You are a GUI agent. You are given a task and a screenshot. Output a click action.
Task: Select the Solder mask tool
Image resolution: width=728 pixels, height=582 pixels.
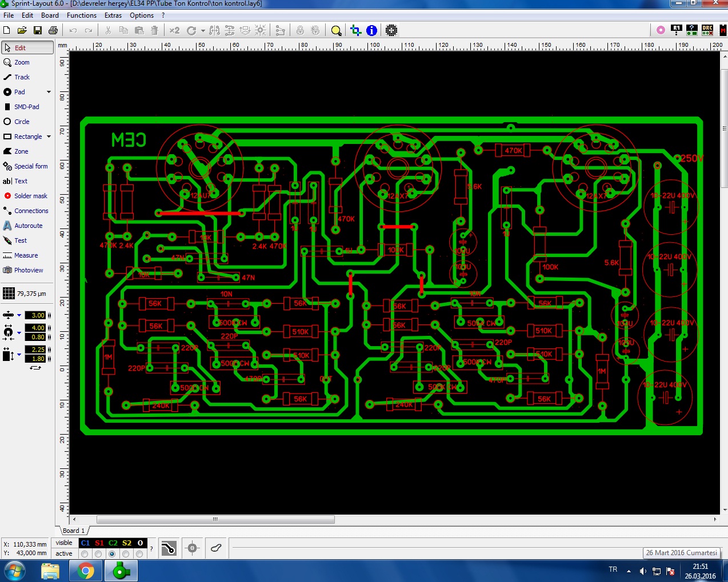tap(30, 196)
